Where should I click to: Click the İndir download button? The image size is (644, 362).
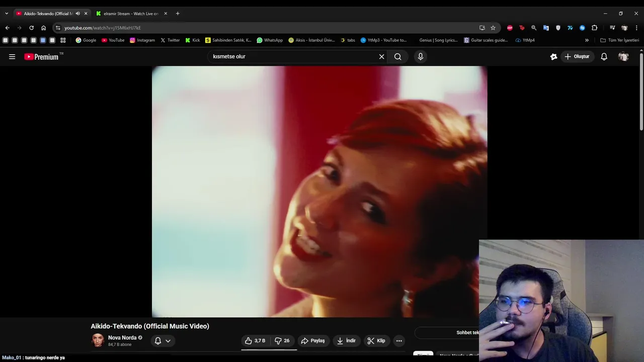point(346,341)
